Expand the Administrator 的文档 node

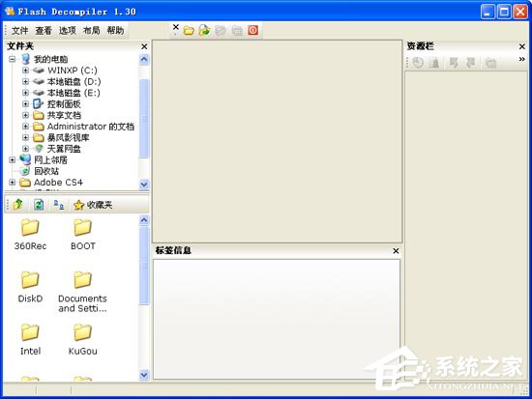click(25, 127)
